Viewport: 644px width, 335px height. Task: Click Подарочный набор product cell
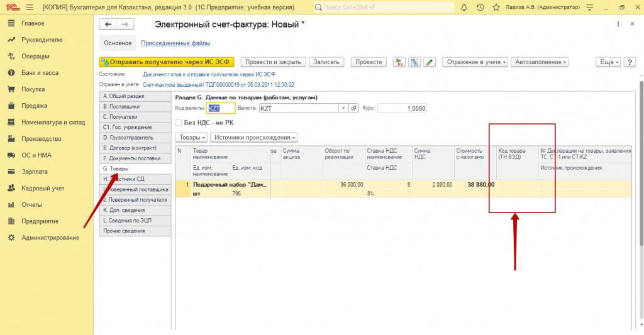(x=230, y=185)
